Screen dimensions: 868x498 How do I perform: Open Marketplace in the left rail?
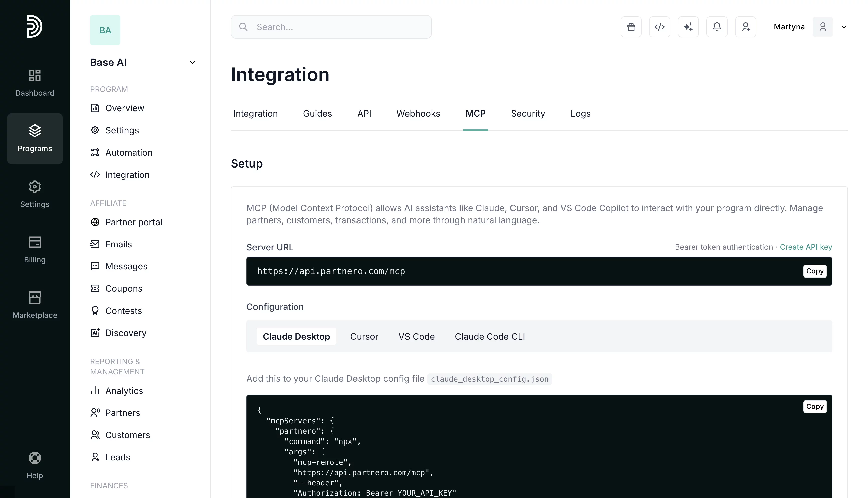coord(35,305)
